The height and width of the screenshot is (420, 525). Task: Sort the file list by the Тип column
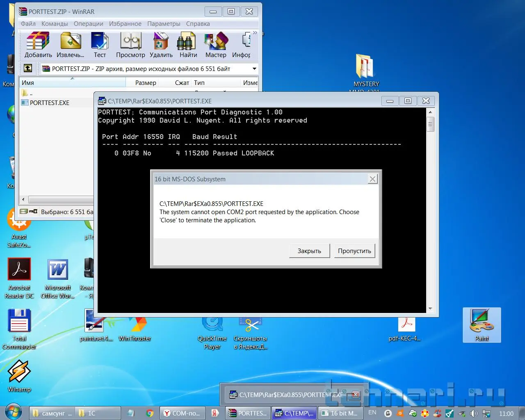pyautogui.click(x=216, y=82)
